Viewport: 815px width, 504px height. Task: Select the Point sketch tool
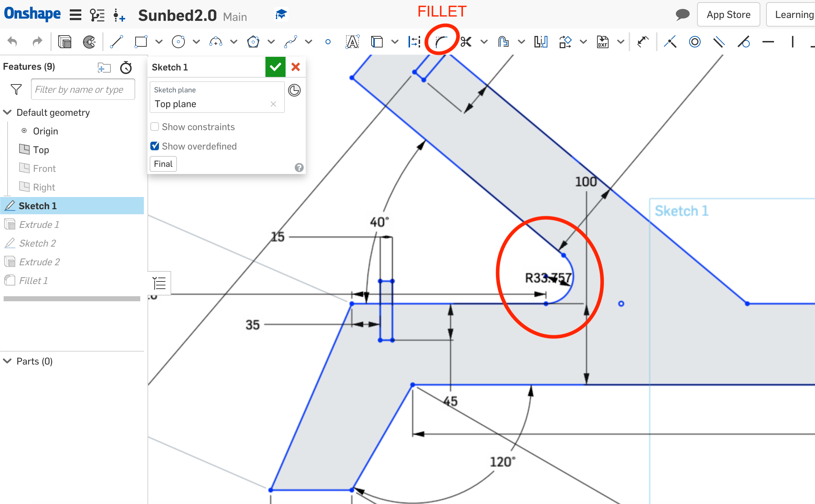(328, 42)
